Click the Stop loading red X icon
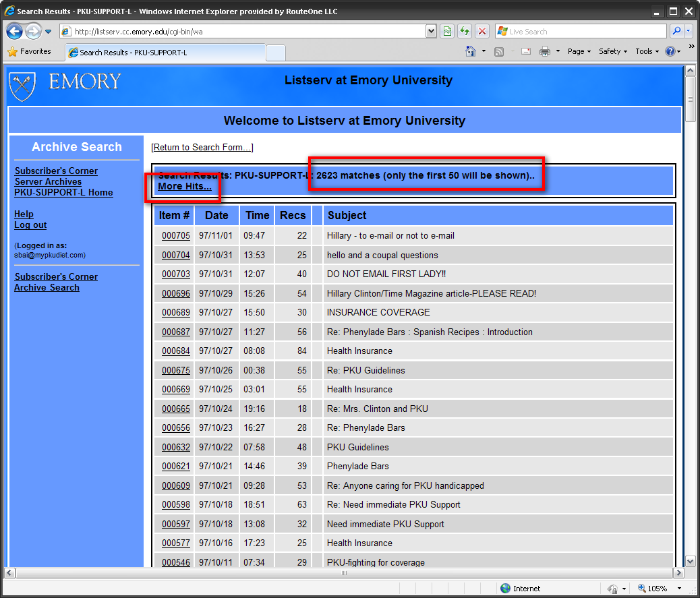Viewport: 700px width, 598px height. tap(482, 31)
